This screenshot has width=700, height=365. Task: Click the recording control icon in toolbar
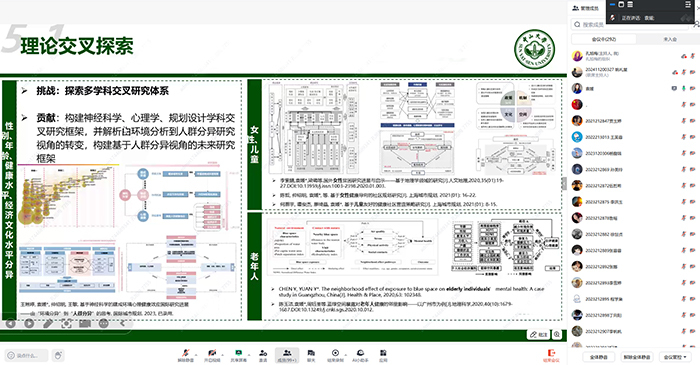click(x=335, y=355)
